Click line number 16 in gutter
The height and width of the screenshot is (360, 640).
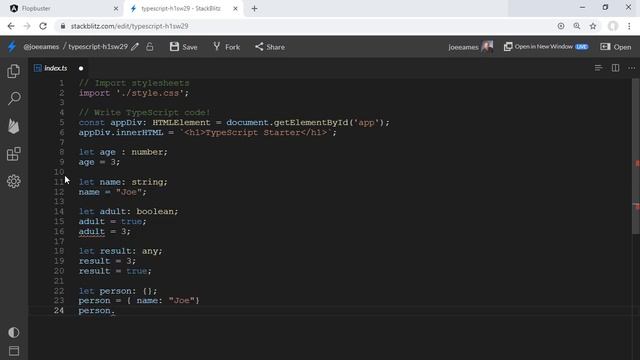click(59, 231)
